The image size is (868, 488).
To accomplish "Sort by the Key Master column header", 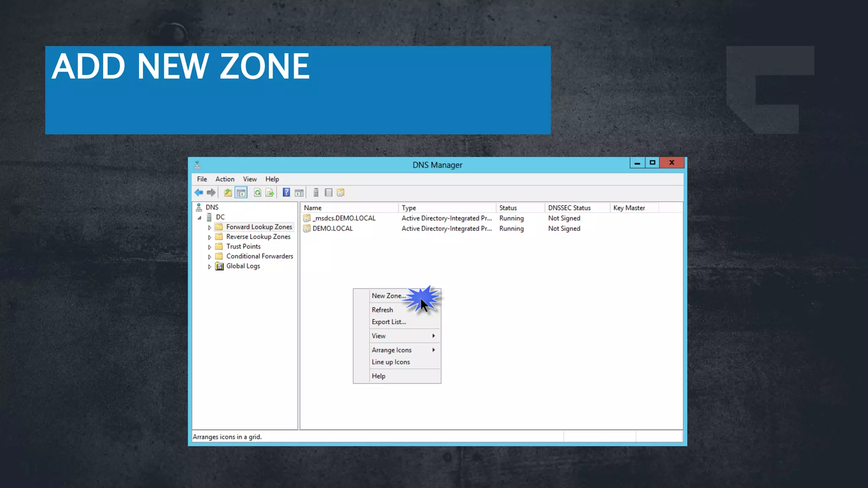I will (634, 208).
